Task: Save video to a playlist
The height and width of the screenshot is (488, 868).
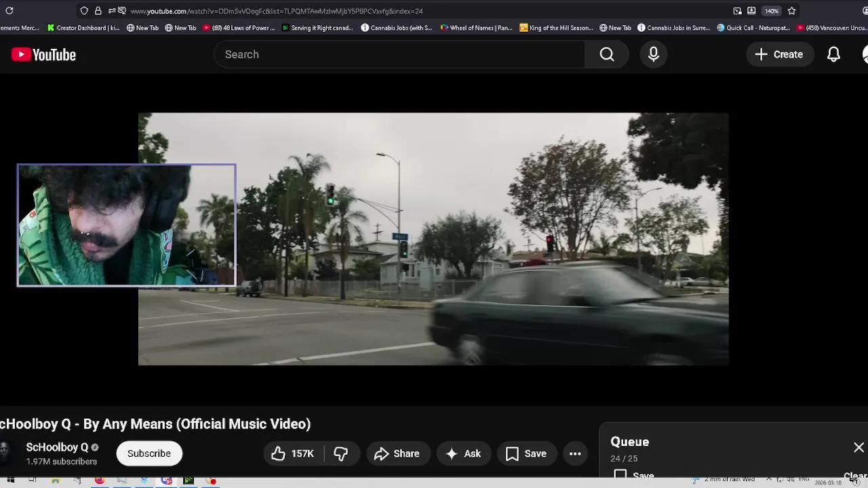Action: [526, 453]
